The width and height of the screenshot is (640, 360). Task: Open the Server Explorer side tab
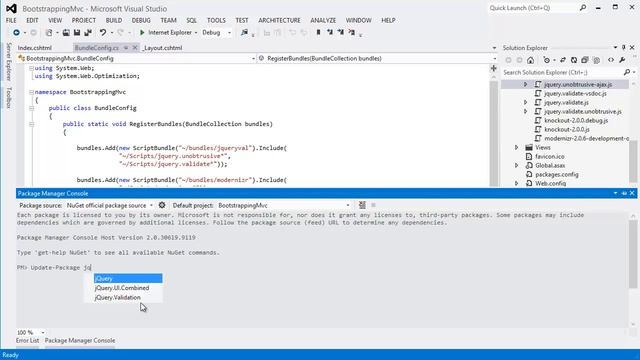[9, 61]
